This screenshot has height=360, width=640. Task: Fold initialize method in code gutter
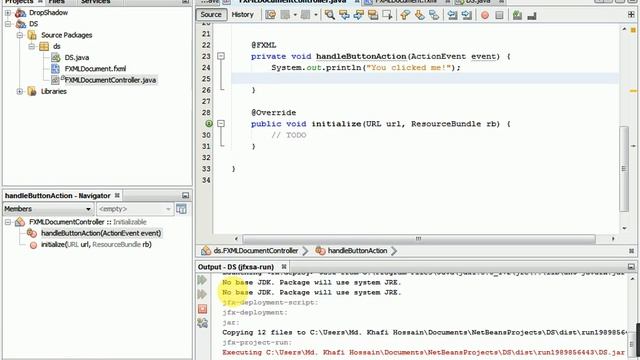tap(221, 124)
